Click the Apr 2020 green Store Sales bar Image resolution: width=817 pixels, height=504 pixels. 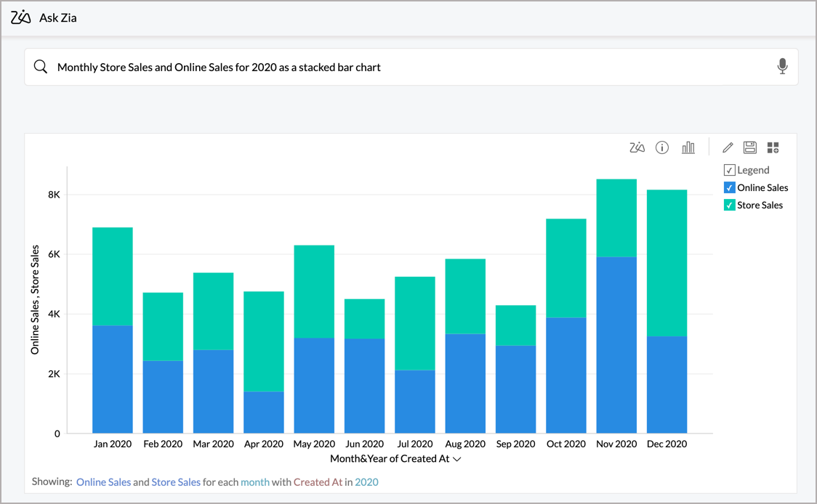263,341
